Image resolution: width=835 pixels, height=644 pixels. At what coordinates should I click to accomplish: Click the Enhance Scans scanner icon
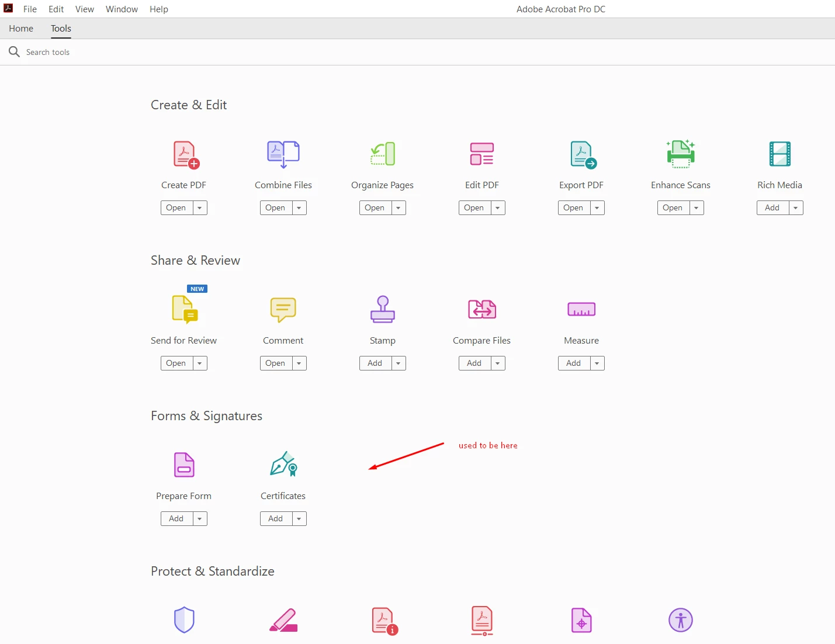click(x=681, y=154)
